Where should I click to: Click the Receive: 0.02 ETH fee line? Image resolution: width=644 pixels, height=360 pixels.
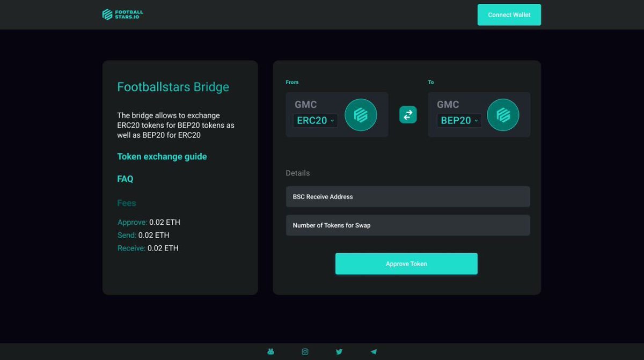tap(148, 248)
